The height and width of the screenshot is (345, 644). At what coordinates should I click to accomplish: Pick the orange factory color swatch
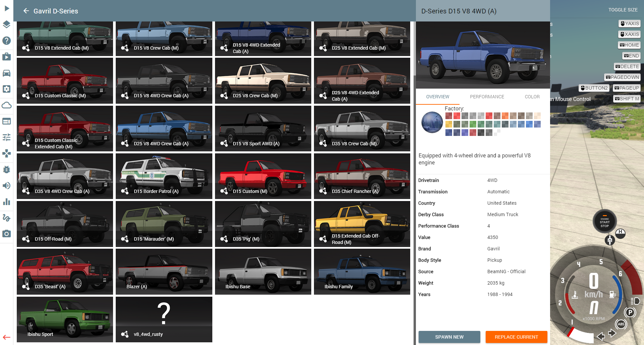[x=505, y=116]
